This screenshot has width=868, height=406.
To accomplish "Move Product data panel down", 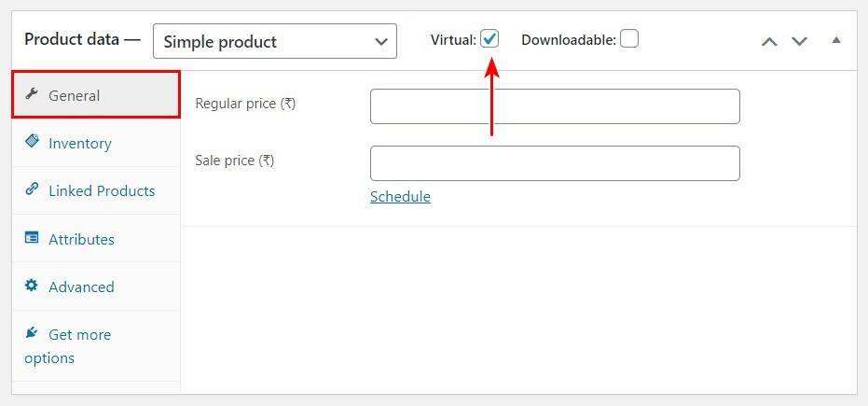I will [x=799, y=41].
